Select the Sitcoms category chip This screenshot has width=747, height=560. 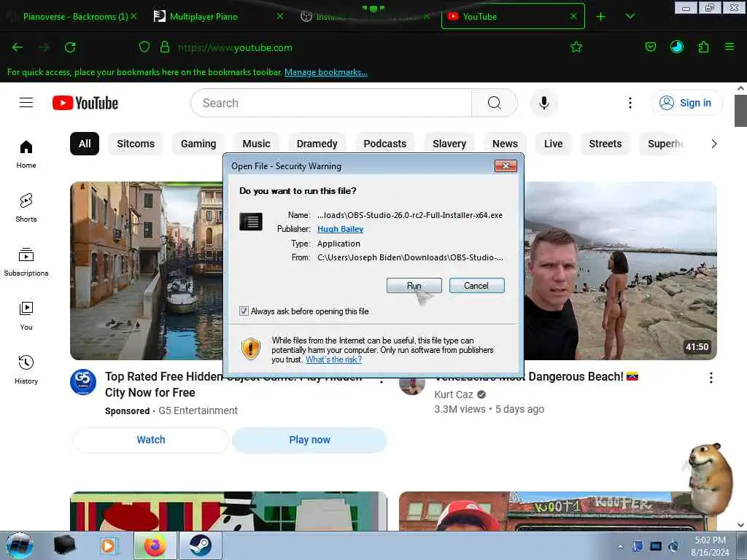pyautogui.click(x=136, y=144)
